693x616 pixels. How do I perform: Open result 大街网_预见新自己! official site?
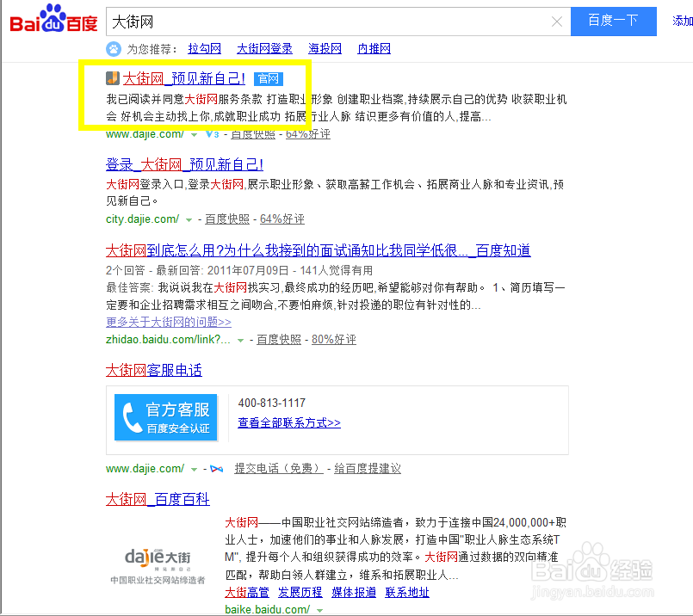coord(184,78)
